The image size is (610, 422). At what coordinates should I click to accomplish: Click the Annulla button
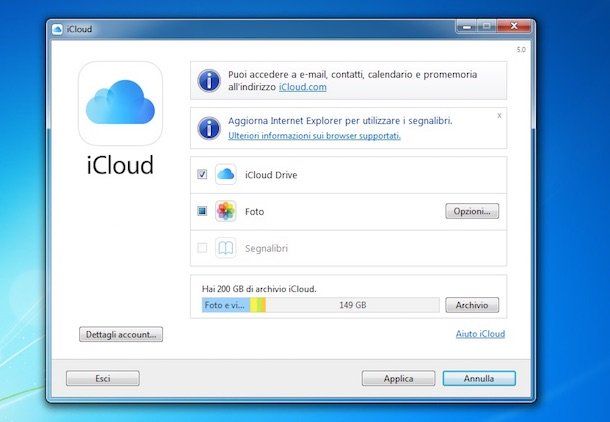point(479,378)
